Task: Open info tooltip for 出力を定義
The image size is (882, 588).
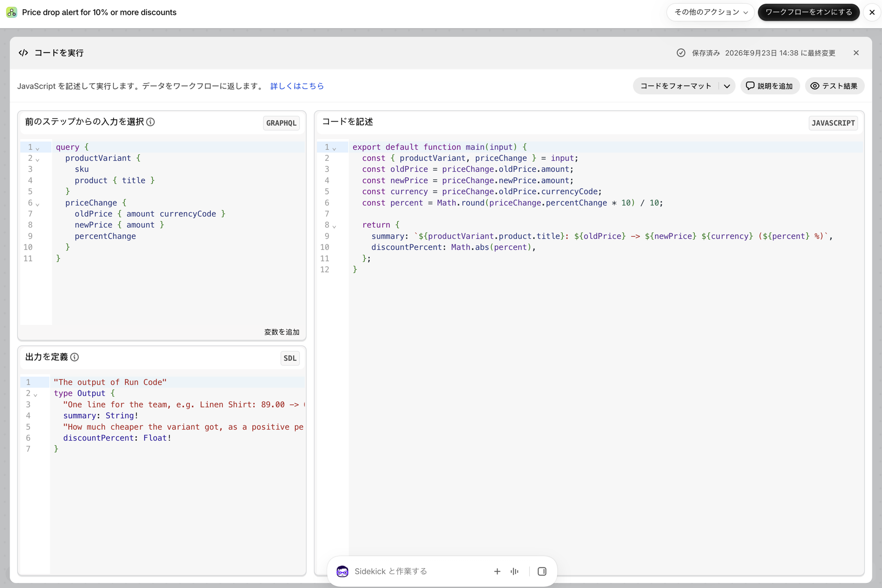Action: pos(74,357)
